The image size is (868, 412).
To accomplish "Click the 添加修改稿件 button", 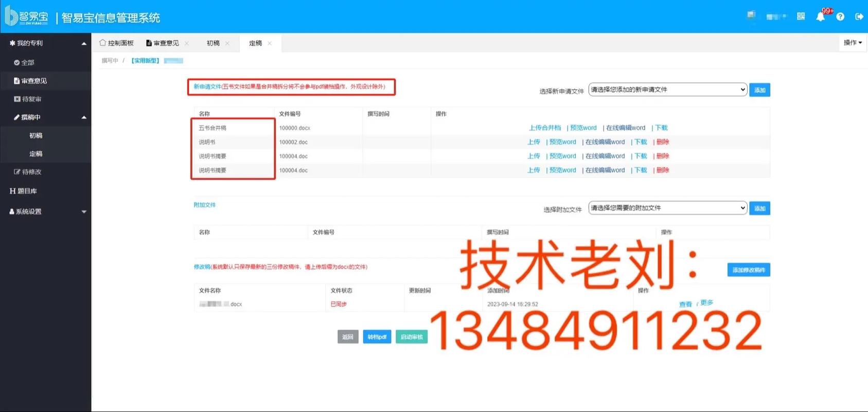I will coord(749,270).
